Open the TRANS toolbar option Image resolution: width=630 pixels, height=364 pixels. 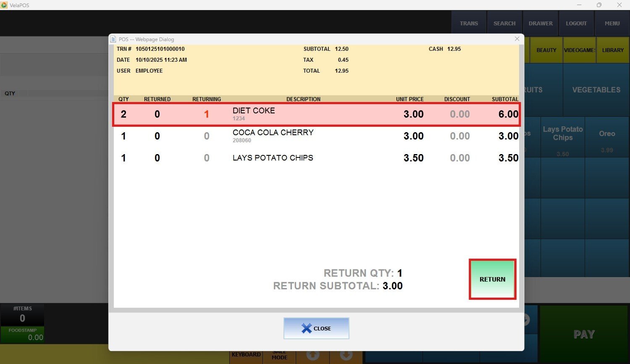click(x=469, y=24)
